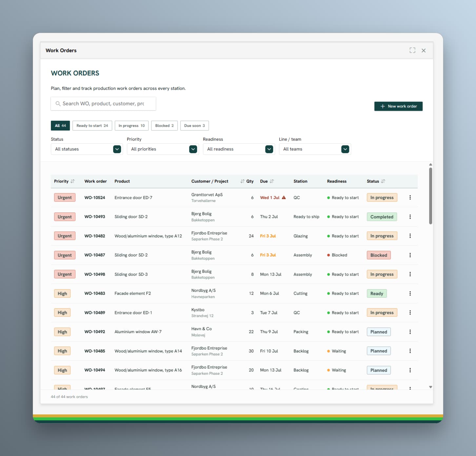Click product Facade element F2
The image size is (476, 456).
pyautogui.click(x=133, y=293)
